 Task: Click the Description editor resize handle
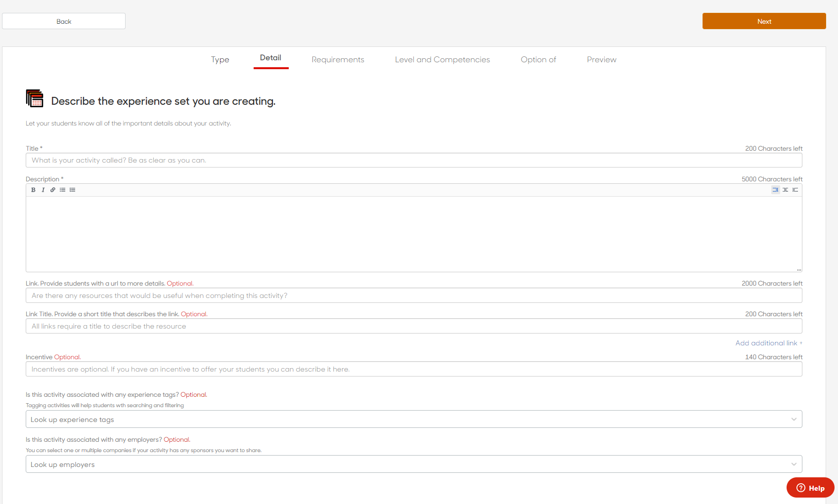799,269
